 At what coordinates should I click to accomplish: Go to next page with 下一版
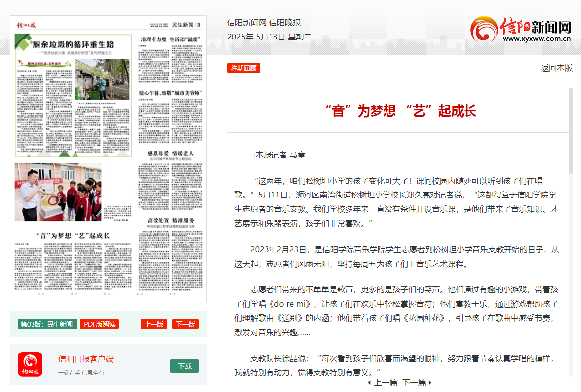point(185,324)
